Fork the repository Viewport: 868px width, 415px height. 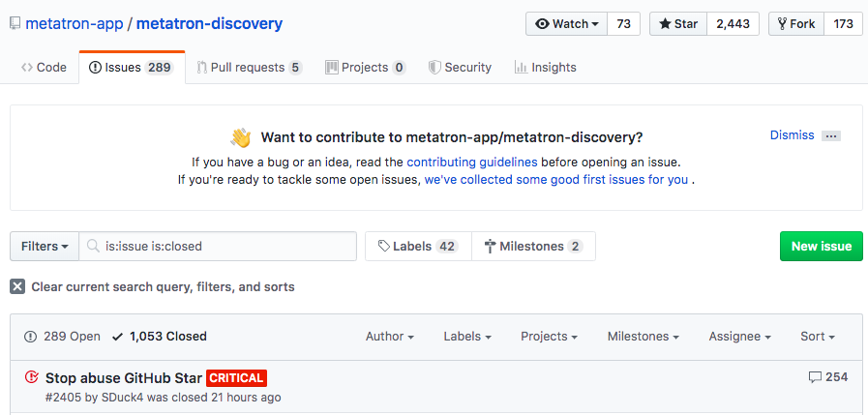point(796,24)
